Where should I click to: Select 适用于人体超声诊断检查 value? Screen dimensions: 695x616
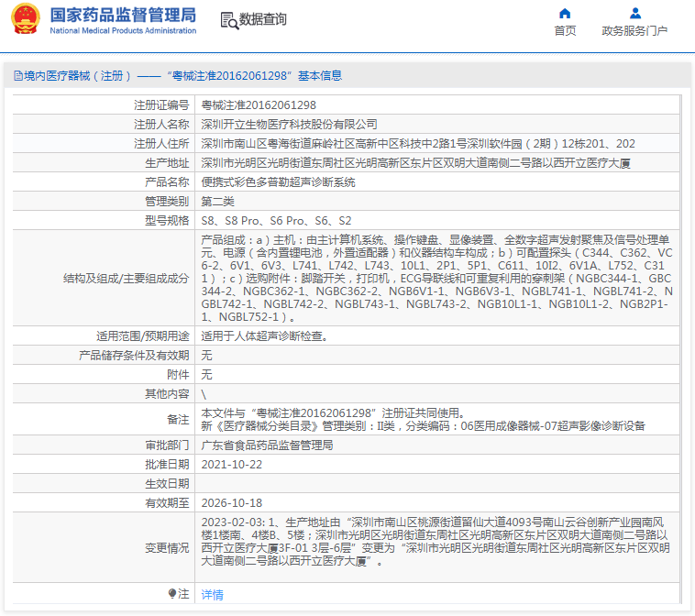point(265,336)
